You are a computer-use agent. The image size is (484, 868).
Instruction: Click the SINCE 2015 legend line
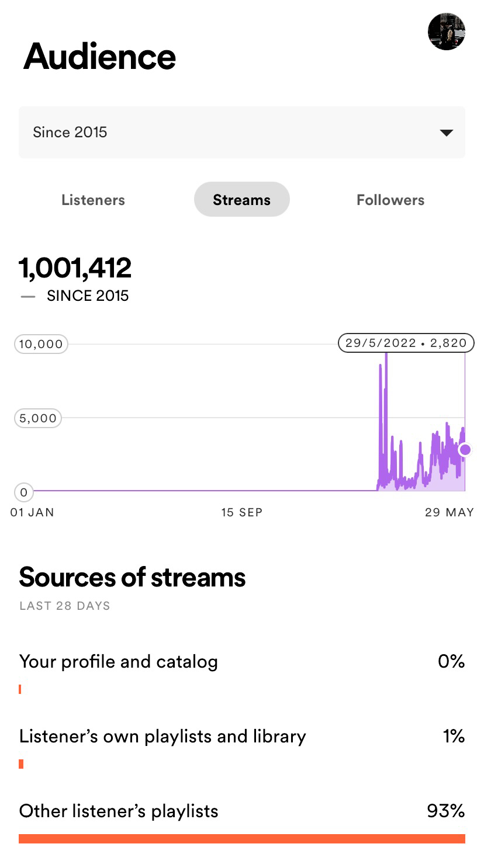[x=27, y=296]
